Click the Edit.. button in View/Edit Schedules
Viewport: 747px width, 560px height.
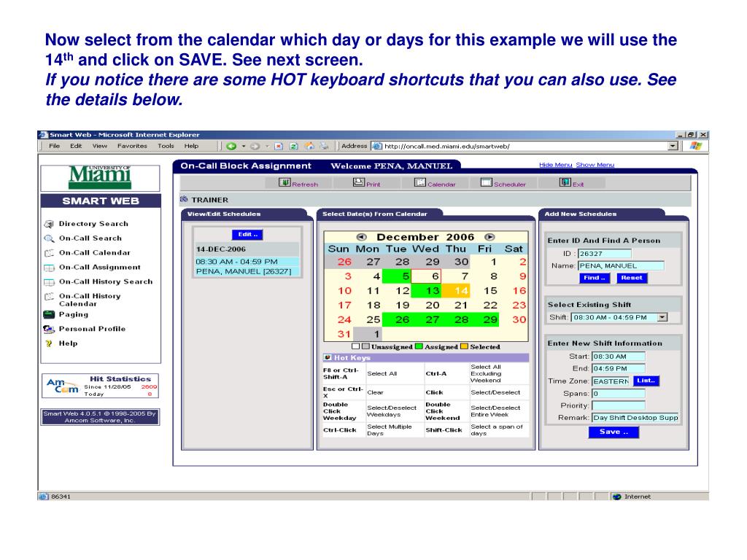tap(247, 235)
